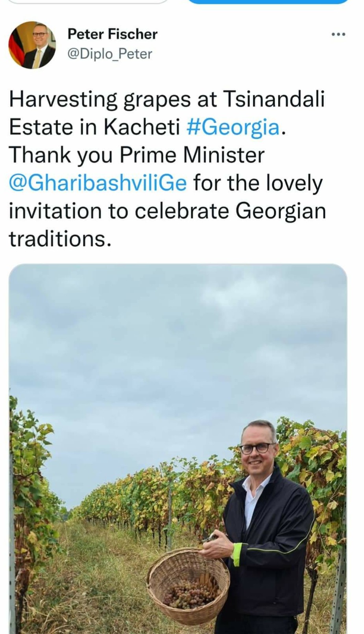Click the Peter Fischer display name
Image resolution: width=364 pixels, height=634 pixels.
112,34
